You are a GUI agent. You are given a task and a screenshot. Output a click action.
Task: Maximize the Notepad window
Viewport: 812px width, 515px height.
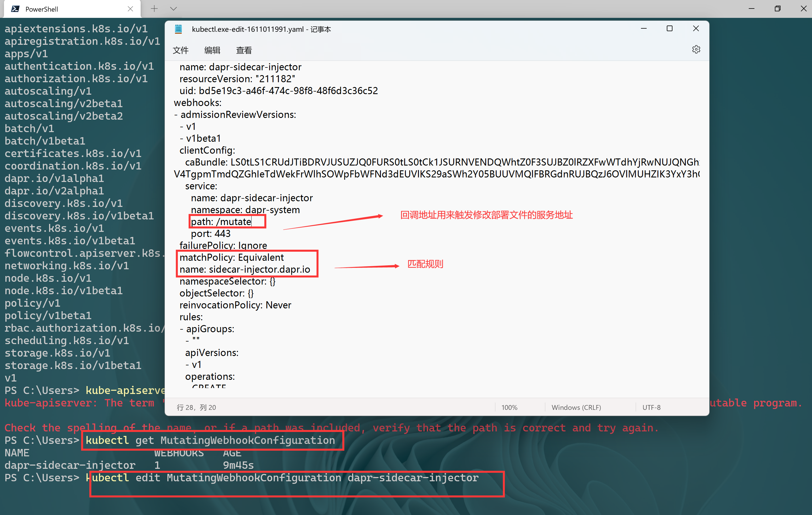click(x=669, y=29)
